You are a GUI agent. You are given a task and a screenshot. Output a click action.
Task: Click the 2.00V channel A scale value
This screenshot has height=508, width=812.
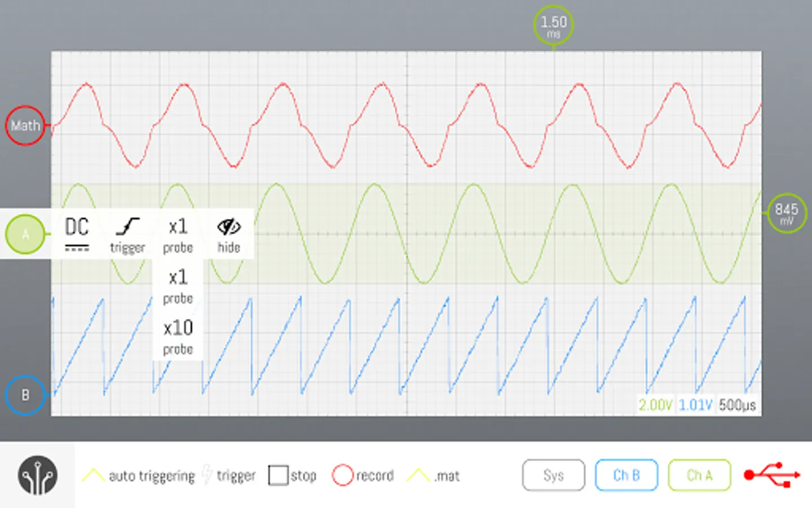click(x=655, y=405)
